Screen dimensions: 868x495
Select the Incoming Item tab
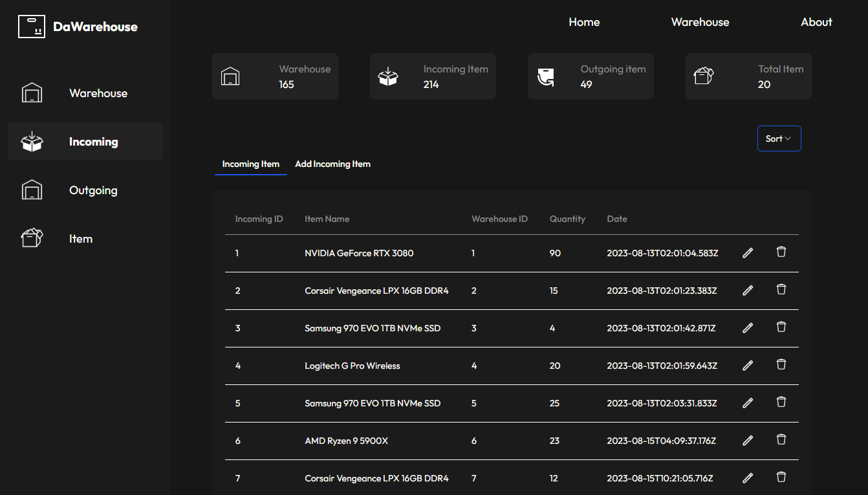click(251, 164)
